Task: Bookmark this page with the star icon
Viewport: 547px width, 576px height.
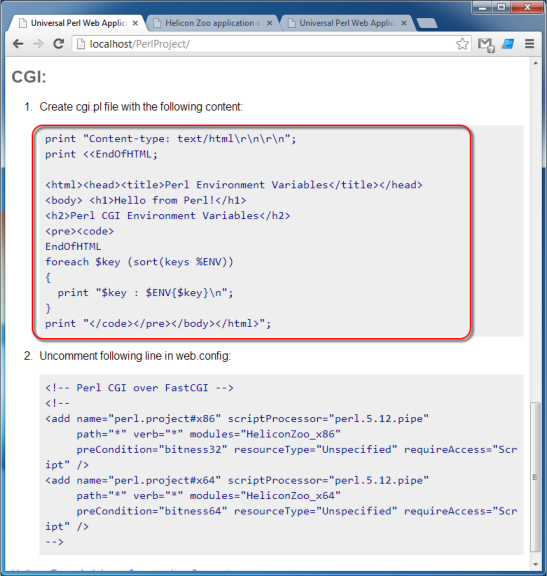Action: coord(462,44)
